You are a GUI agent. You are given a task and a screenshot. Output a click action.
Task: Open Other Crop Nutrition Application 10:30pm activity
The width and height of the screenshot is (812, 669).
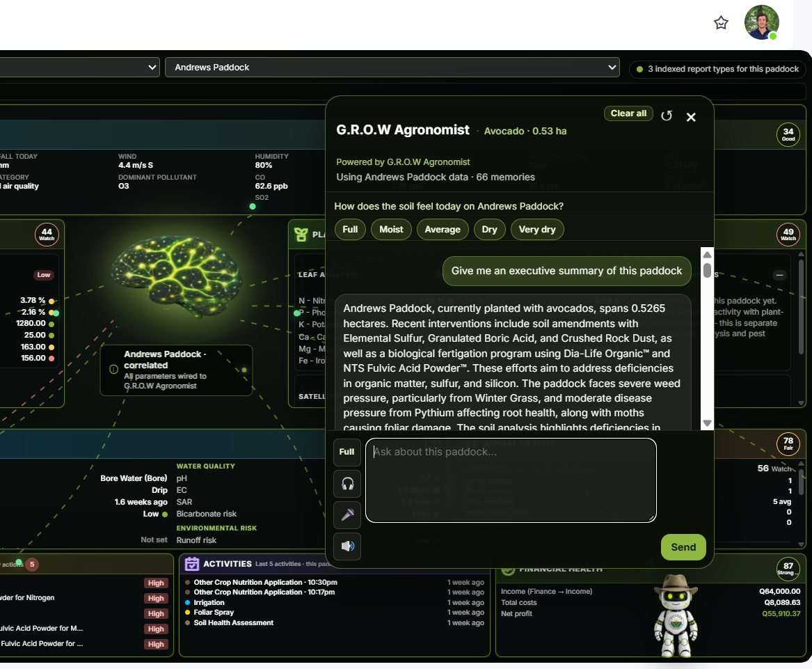pos(265,583)
